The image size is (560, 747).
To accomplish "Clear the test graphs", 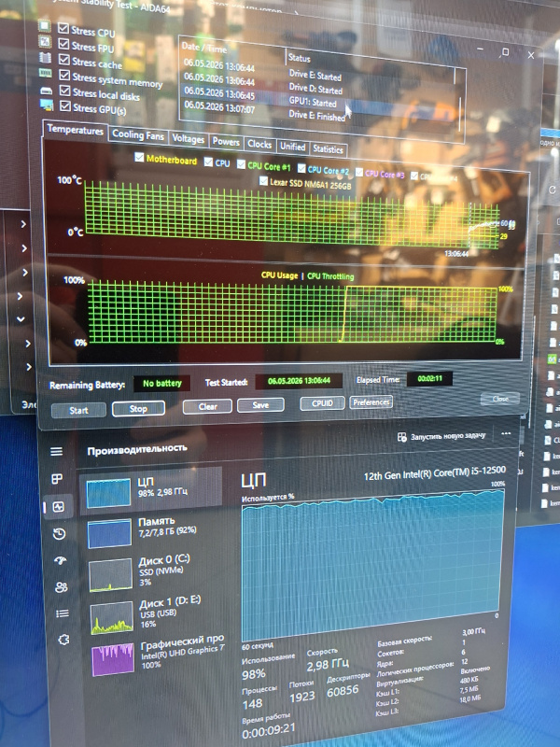I will [x=207, y=406].
